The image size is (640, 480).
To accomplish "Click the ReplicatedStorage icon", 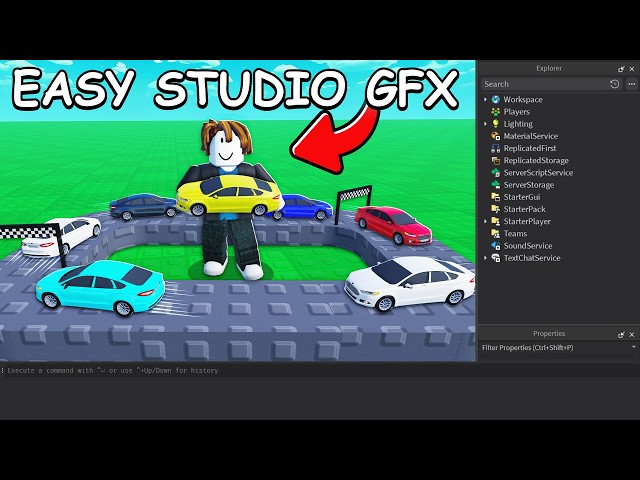I will point(496,160).
